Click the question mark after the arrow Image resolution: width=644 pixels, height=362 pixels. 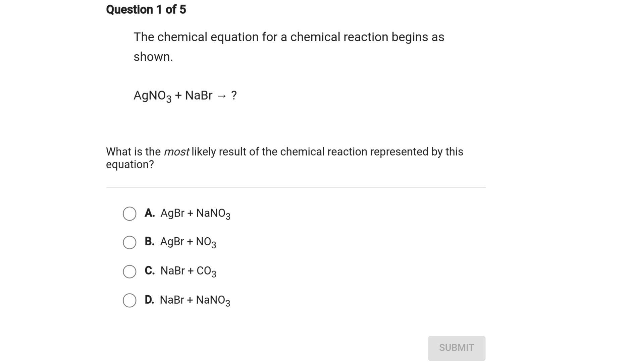pos(234,95)
